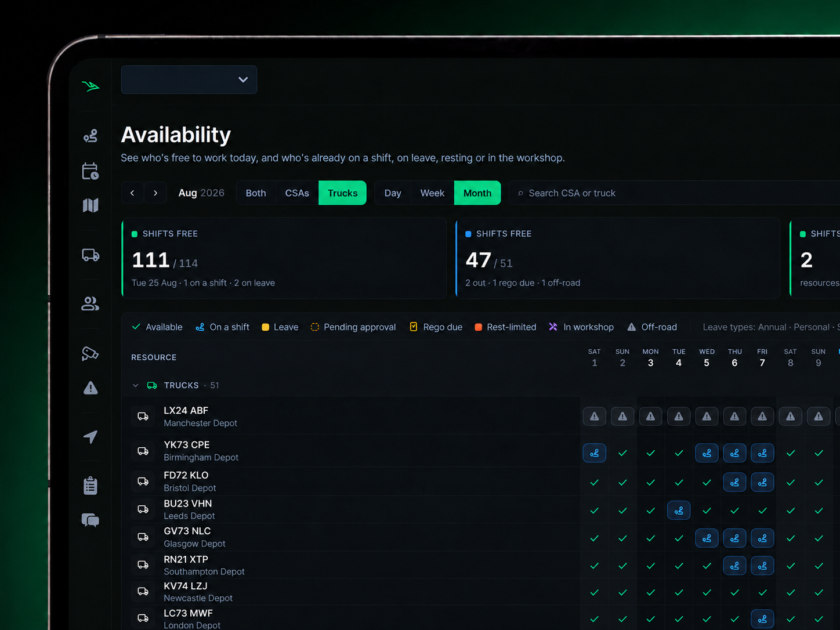Viewport: 840px width, 630px height.
Task: Switch to Week view
Action: [432, 193]
